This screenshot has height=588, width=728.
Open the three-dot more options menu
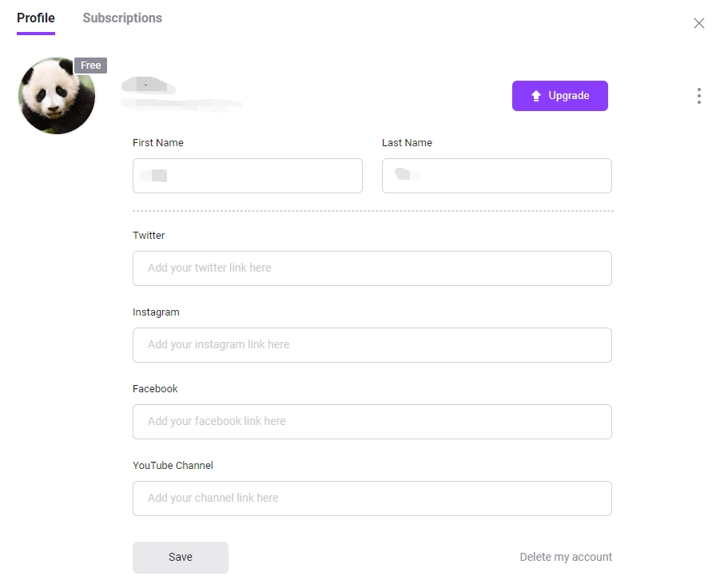[699, 96]
